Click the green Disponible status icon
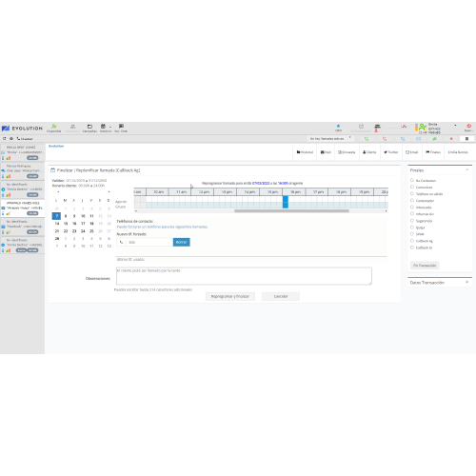 click(54, 127)
